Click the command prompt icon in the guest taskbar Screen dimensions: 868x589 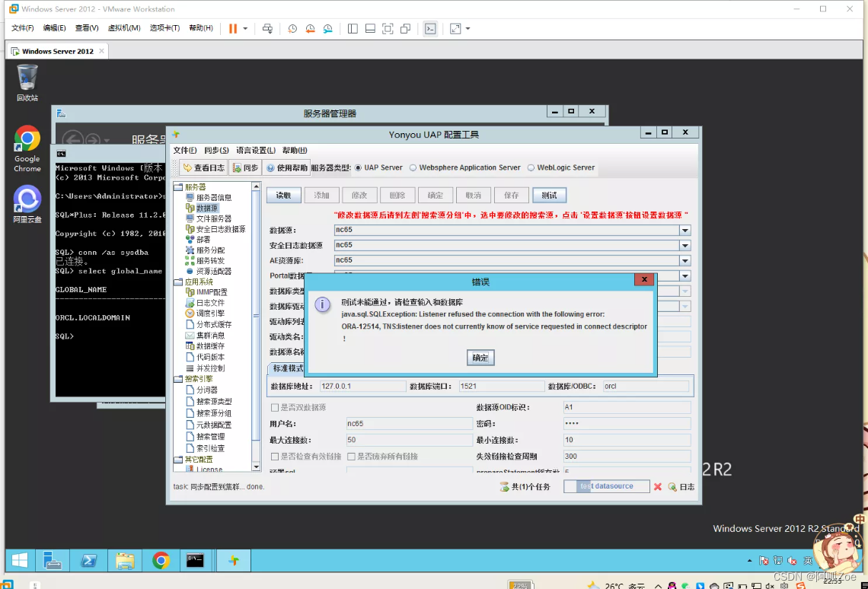tap(196, 560)
